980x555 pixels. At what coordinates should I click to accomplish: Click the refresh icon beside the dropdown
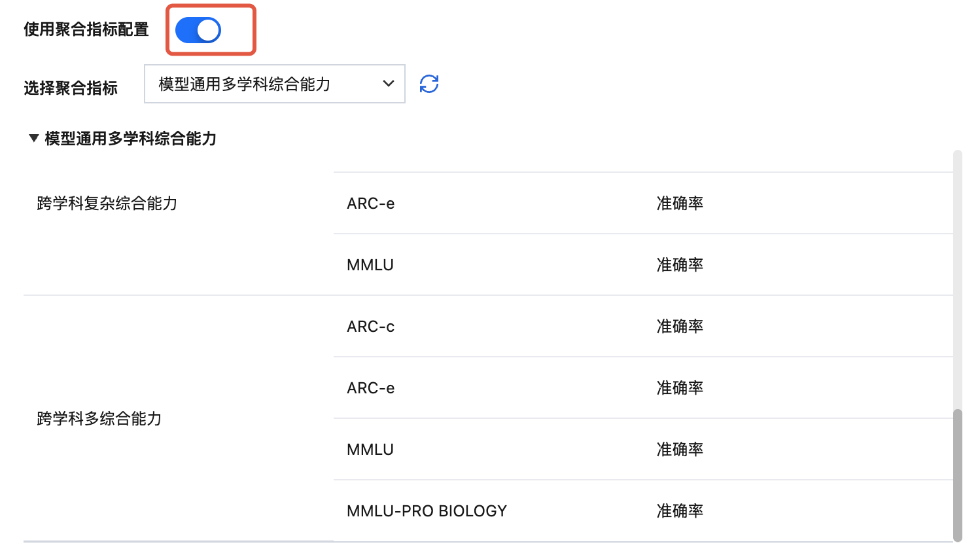tap(429, 84)
